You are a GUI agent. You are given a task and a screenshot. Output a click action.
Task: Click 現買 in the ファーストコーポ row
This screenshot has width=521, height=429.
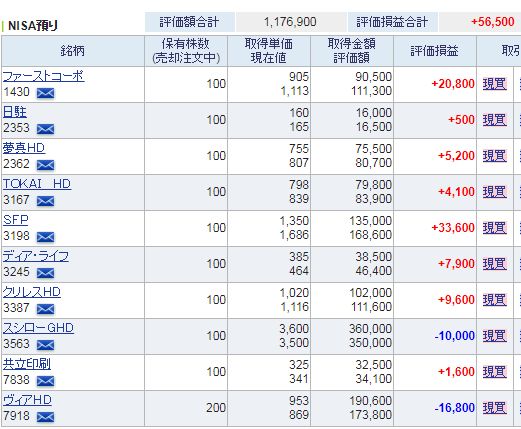click(495, 84)
